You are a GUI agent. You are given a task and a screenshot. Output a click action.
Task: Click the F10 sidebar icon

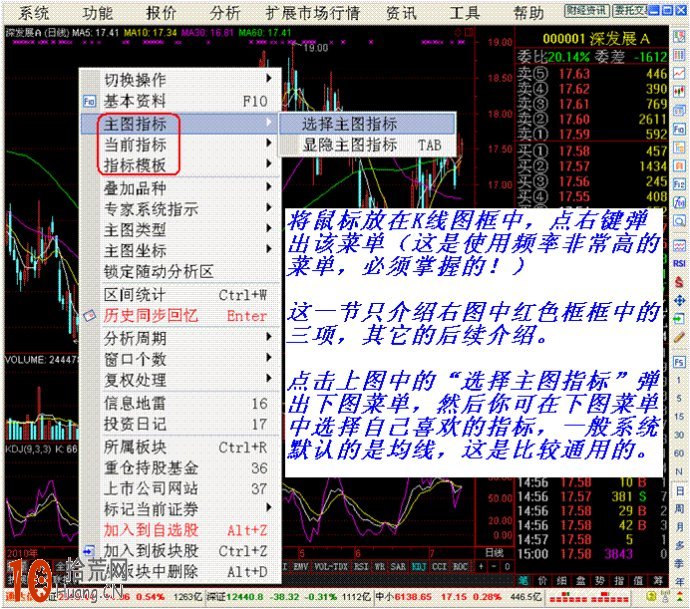679,129
